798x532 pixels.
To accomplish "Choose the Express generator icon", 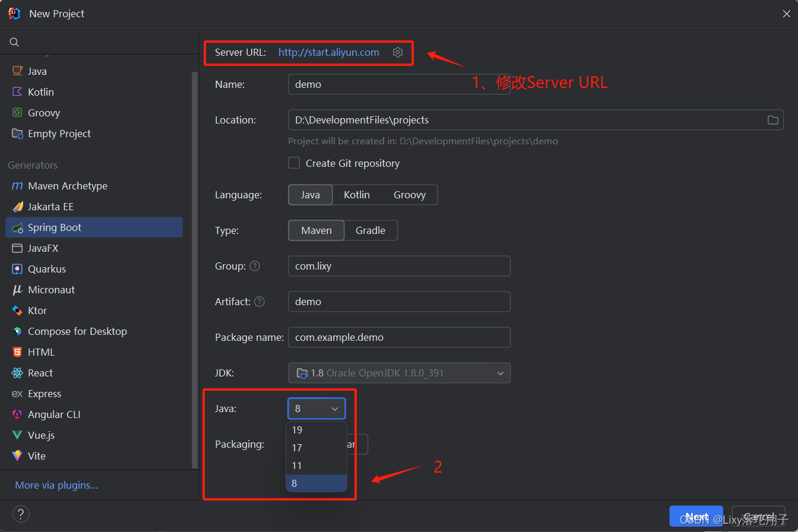I will pos(17,394).
